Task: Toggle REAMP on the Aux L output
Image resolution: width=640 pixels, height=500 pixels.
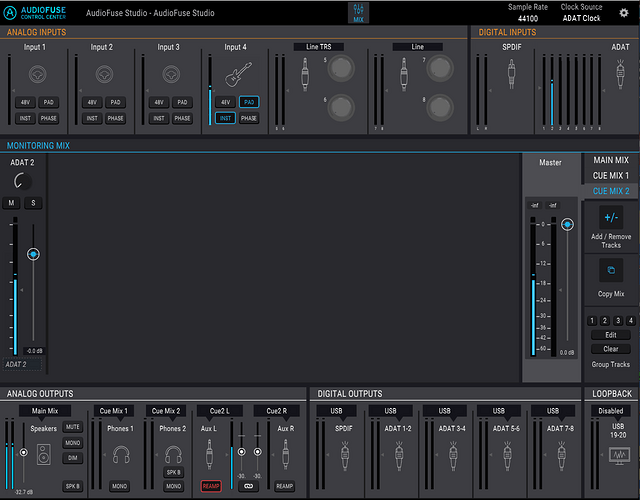Action: coord(211,486)
